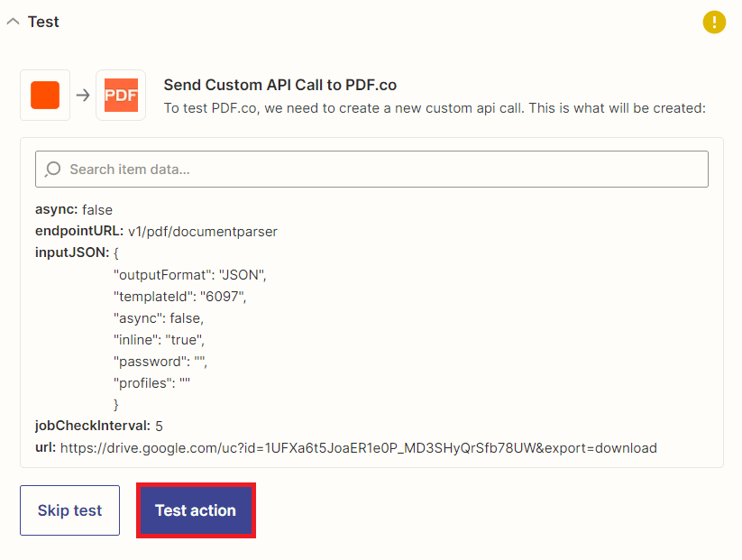
Task: Click the Test section header
Action: 41,21
